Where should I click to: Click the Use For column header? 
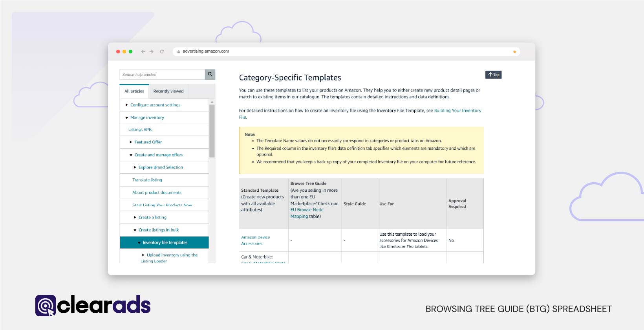(x=412, y=203)
